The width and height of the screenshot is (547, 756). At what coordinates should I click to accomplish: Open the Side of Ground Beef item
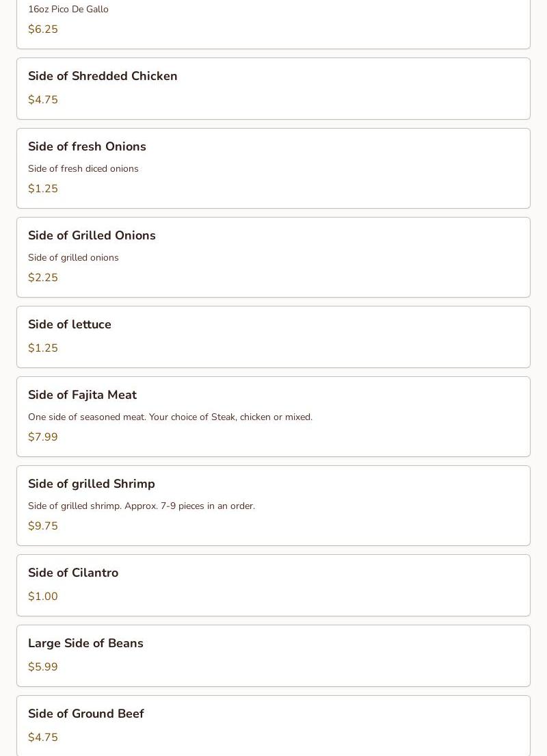pos(86,714)
